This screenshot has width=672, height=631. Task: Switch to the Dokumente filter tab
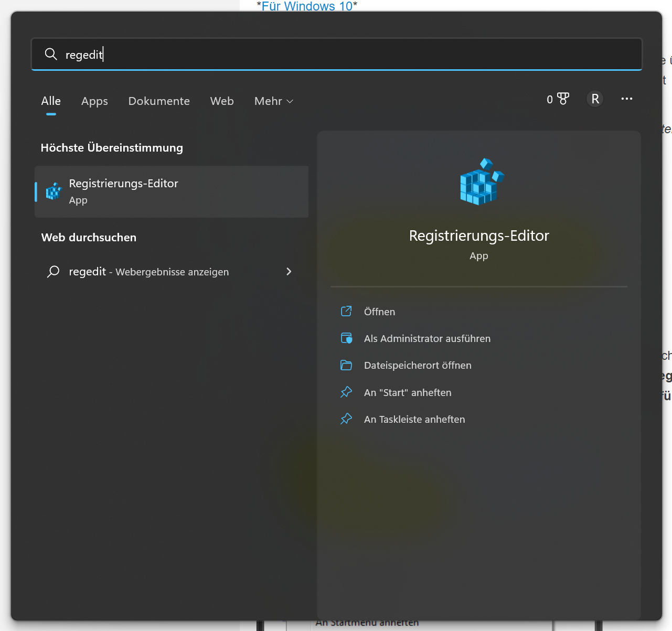(159, 101)
